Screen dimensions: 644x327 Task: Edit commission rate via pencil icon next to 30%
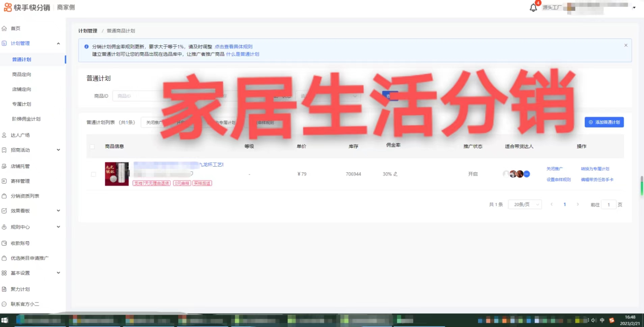(396, 174)
